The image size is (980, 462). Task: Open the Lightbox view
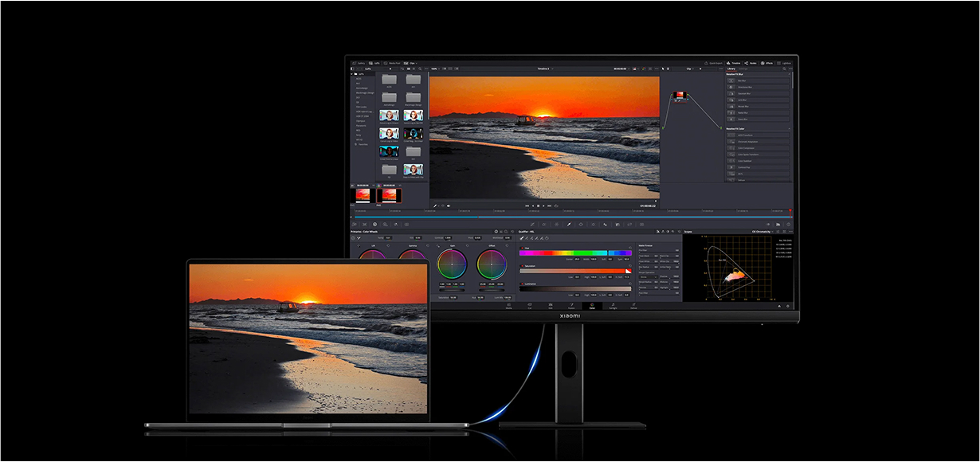coord(784,62)
